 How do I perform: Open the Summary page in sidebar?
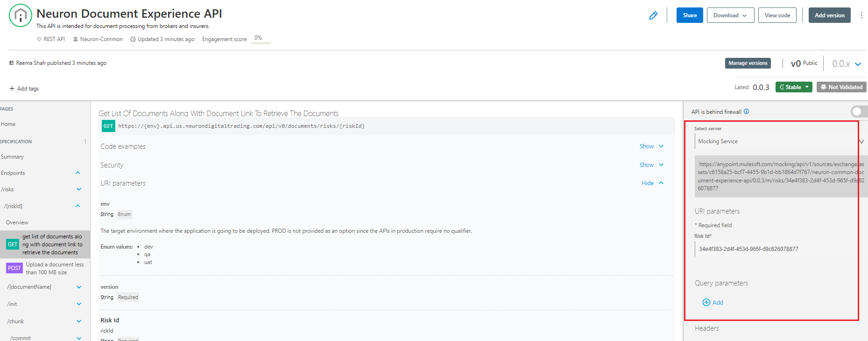pyautogui.click(x=12, y=157)
